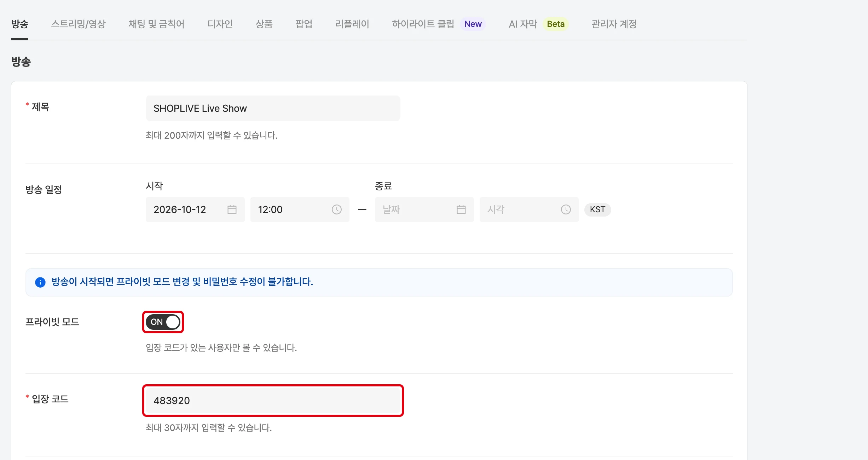Open the 채팅 및 금칙어 tab
This screenshot has width=868, height=460.
point(156,24)
